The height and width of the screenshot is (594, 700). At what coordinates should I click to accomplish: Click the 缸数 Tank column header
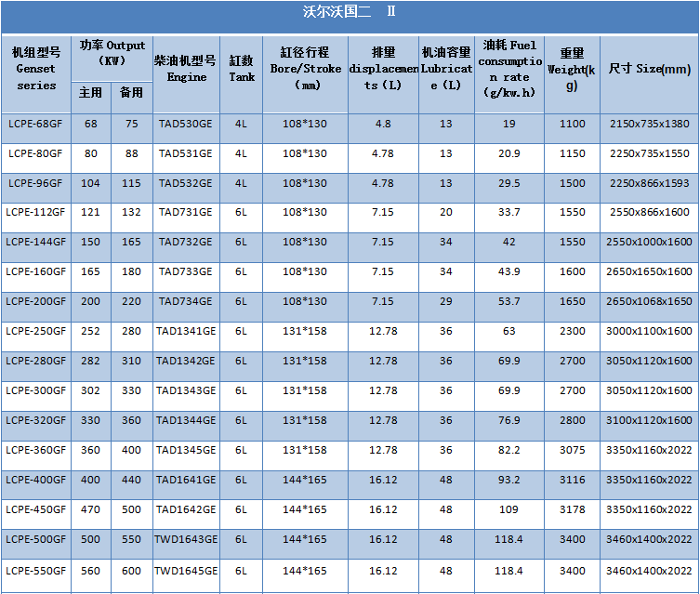click(x=242, y=69)
